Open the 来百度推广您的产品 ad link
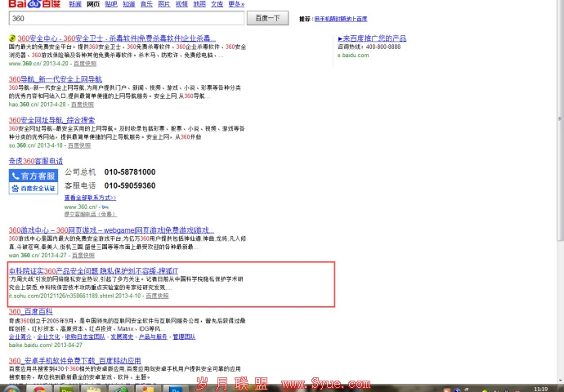The image size is (564, 392). [372, 38]
